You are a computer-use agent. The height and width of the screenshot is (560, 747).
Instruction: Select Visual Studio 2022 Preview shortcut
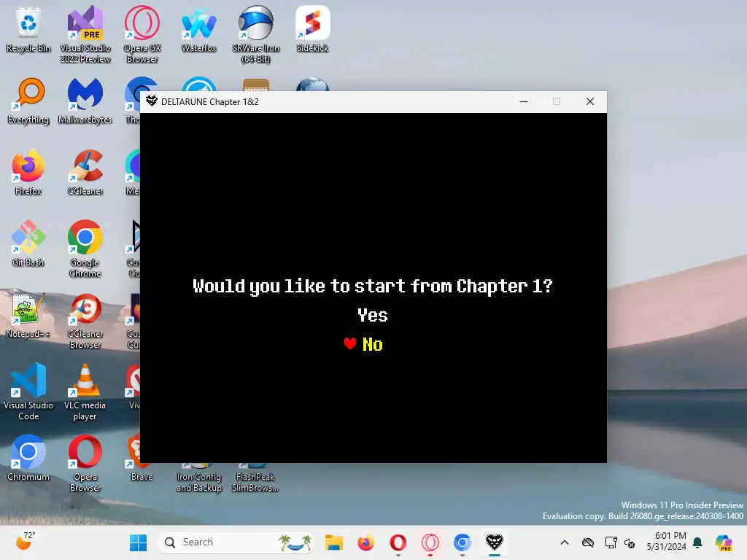coord(85,35)
